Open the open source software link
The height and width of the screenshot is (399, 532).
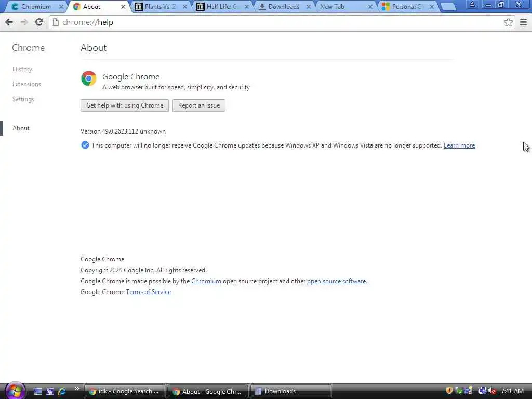click(336, 281)
